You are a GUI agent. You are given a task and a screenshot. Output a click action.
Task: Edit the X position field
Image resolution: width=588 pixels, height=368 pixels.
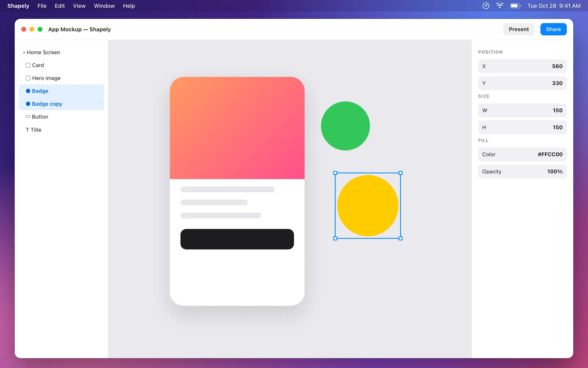(522, 66)
